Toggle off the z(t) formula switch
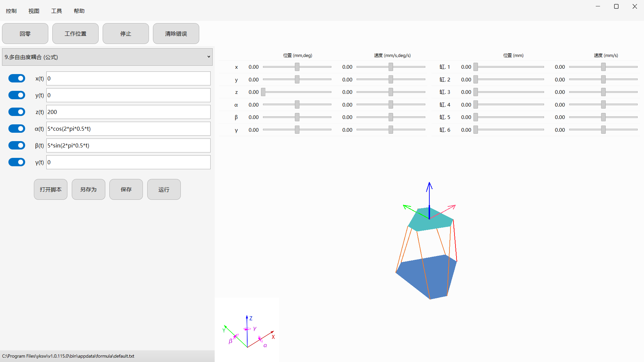The image size is (644, 362). point(17,112)
